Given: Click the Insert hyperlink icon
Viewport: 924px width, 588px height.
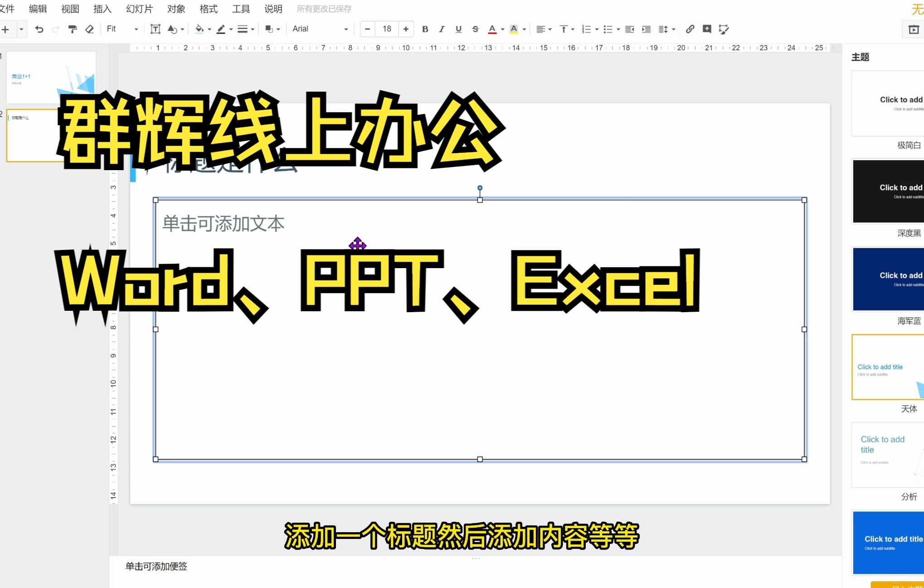Looking at the screenshot, I should tap(689, 29).
